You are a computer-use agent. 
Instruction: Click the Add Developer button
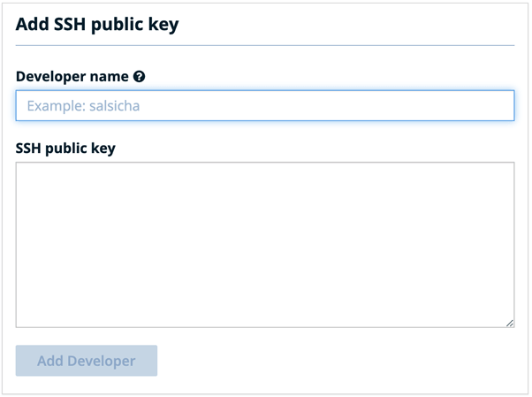click(x=87, y=361)
